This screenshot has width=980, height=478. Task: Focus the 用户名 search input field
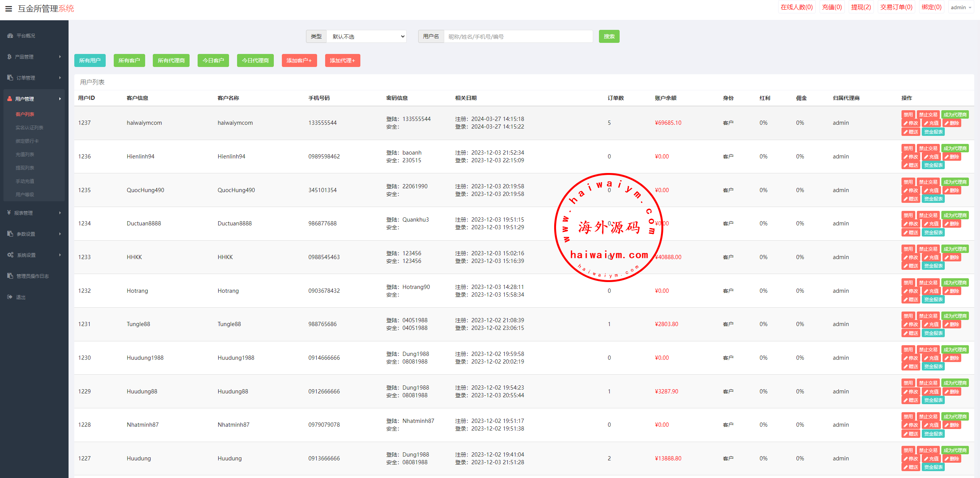[518, 36]
